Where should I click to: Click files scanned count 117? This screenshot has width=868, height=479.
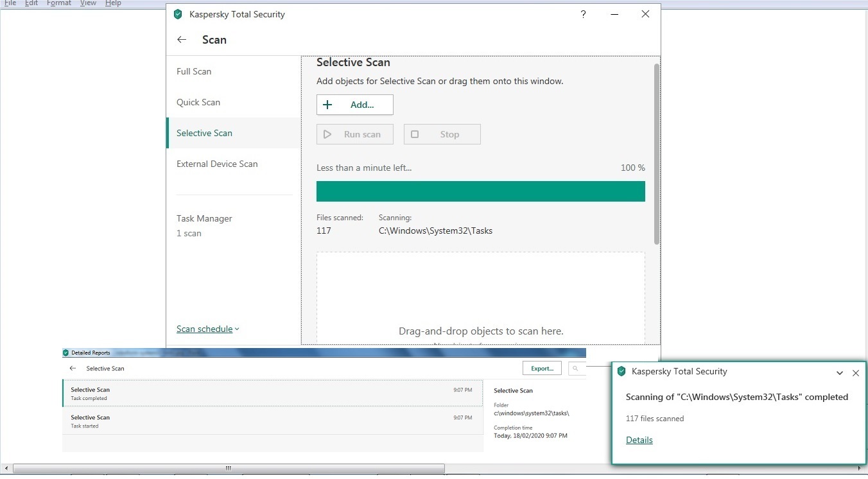click(x=324, y=231)
